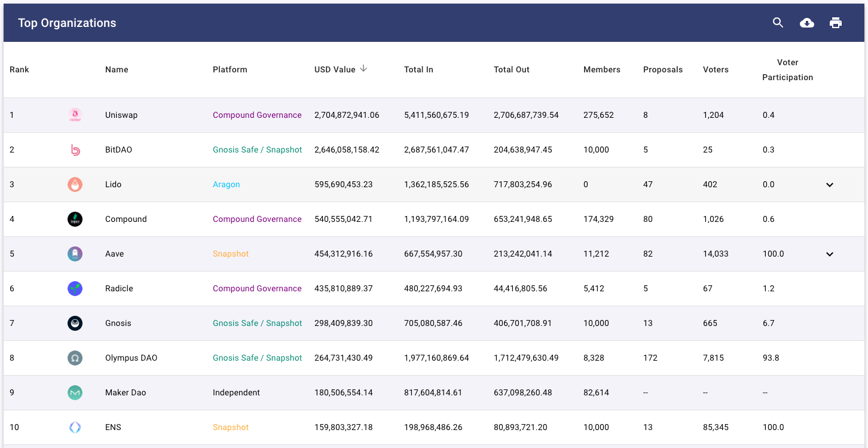
Task: Click Voters value 85,345
Action: click(x=716, y=427)
